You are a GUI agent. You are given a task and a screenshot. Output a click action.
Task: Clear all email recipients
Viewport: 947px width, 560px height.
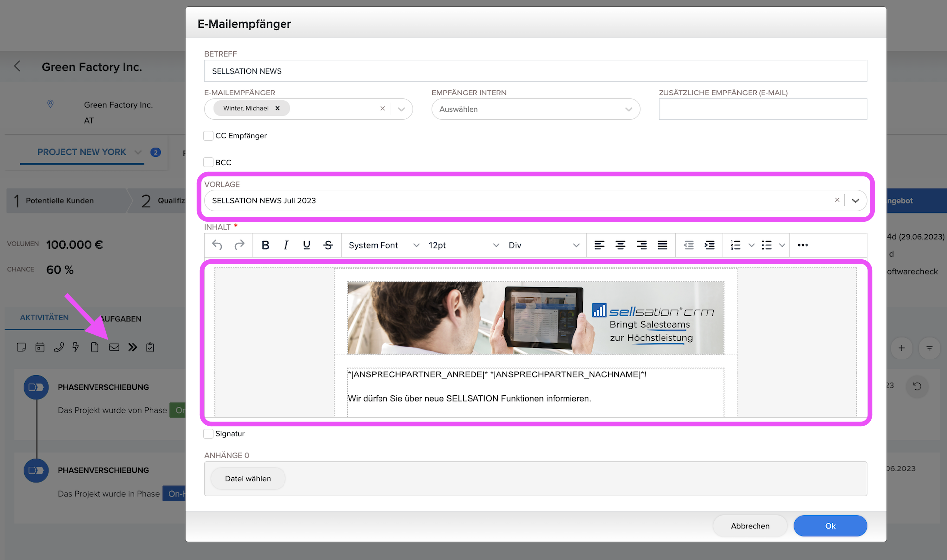coord(382,108)
